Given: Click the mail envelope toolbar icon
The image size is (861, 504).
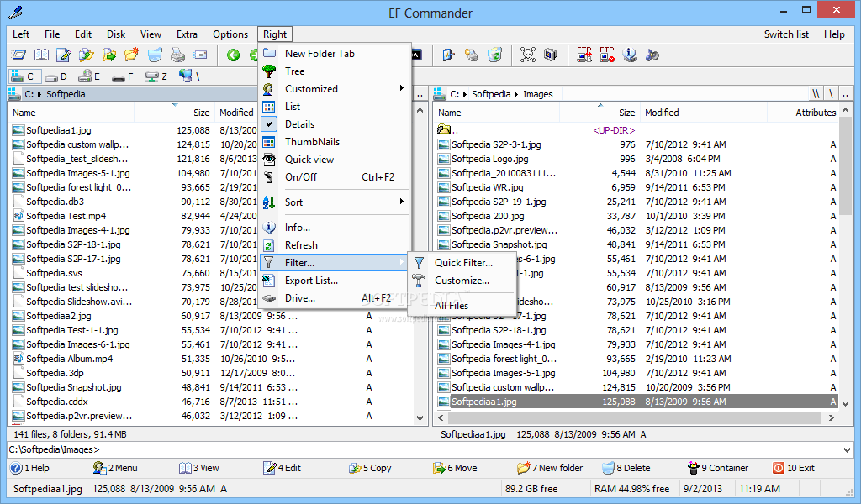Looking at the screenshot, I should pyautogui.click(x=200, y=55).
